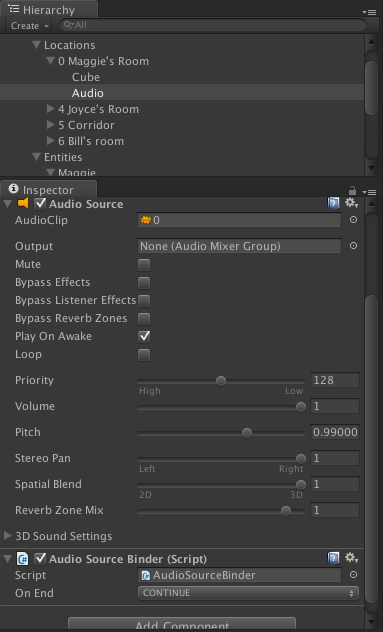Image resolution: width=383 pixels, height=632 pixels.
Task: Switch to the Inspector tab
Action: [x=48, y=189]
